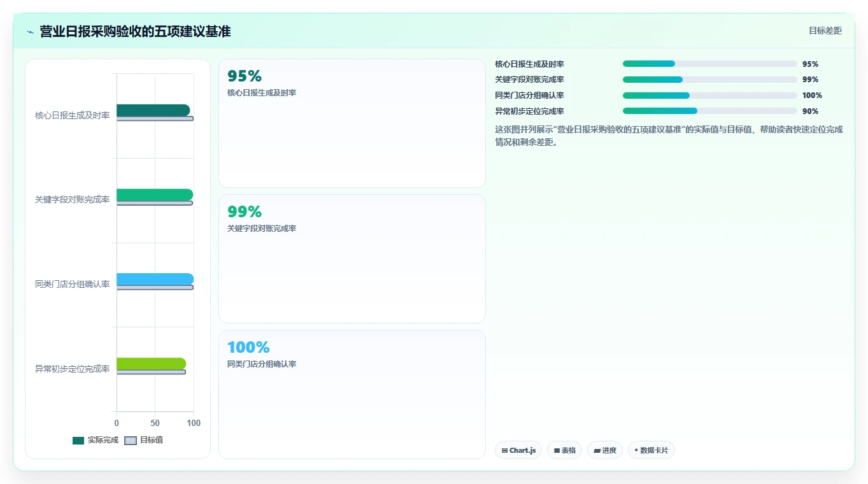Toggle the 目标值 legend entry
Screen dimensions: 868x484
coord(143,440)
